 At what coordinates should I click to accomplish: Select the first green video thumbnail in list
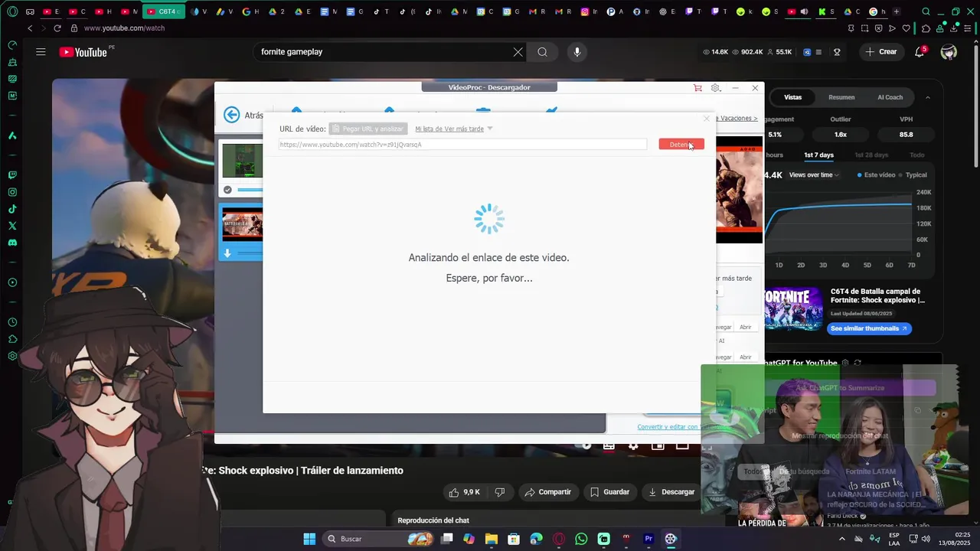[242, 161]
